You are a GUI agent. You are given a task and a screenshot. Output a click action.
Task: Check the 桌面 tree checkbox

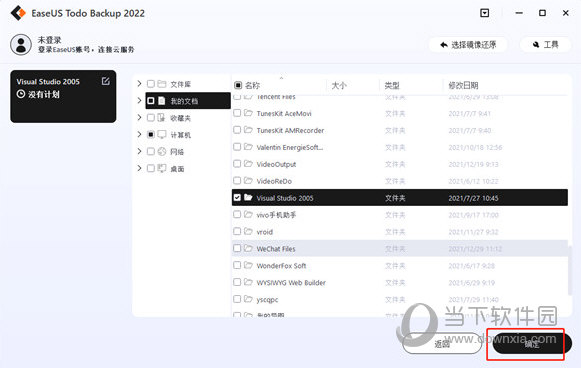[151, 169]
